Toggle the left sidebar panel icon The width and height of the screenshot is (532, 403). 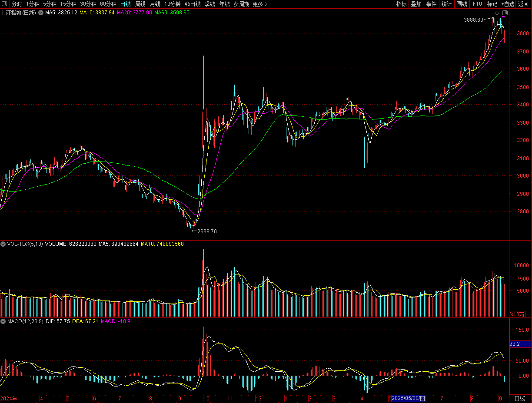click(x=5, y=4)
